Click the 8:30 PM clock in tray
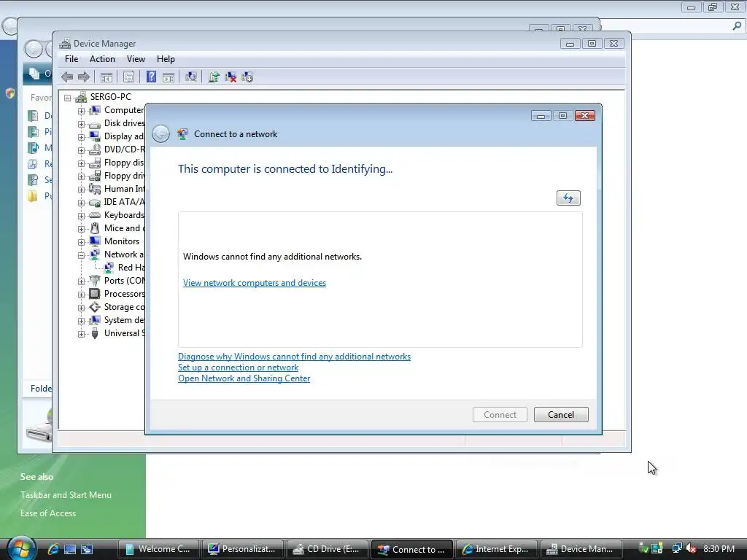Screen dimensions: 747x560 pos(719,549)
